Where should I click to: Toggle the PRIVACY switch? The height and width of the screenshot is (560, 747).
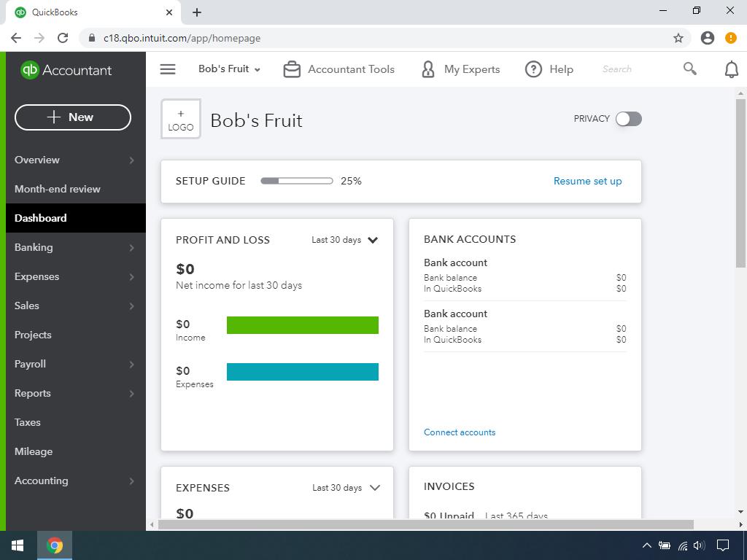point(628,119)
